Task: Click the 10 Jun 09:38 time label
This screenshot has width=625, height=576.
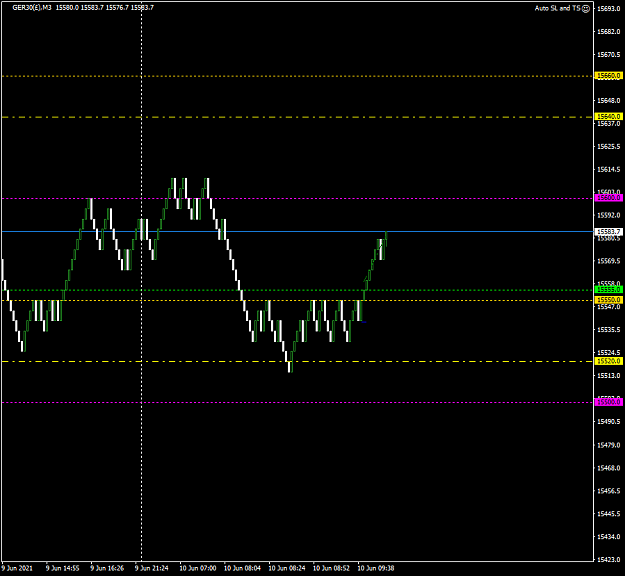Action: click(376, 568)
